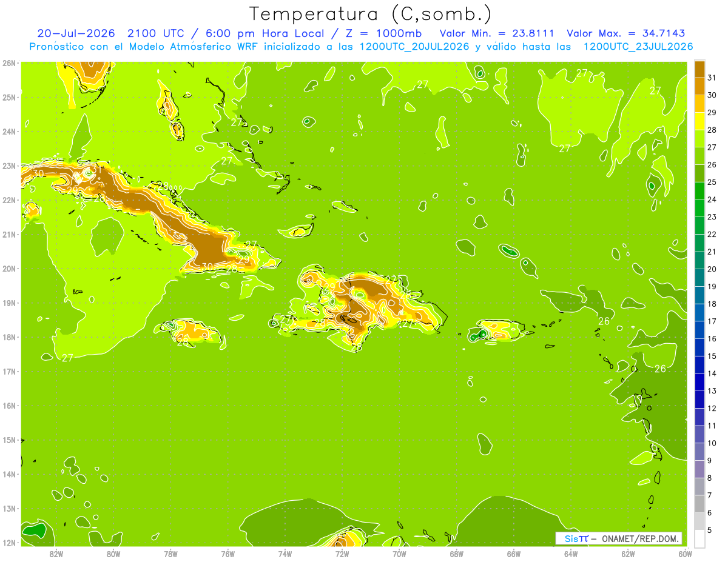Click the '12N' latitude axis label
Image resolution: width=728 pixels, height=562 pixels.
9,543
